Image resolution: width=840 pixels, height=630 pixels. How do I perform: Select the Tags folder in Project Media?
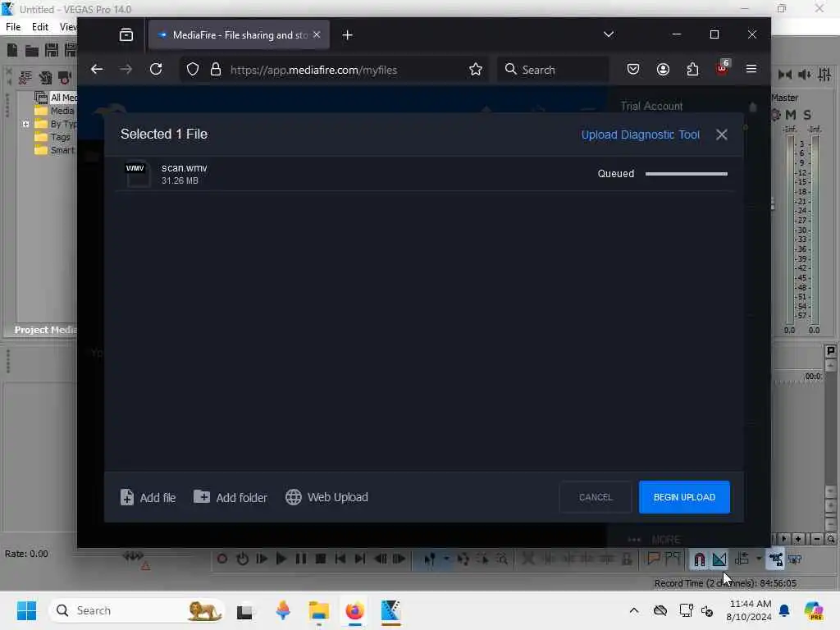pos(52,137)
